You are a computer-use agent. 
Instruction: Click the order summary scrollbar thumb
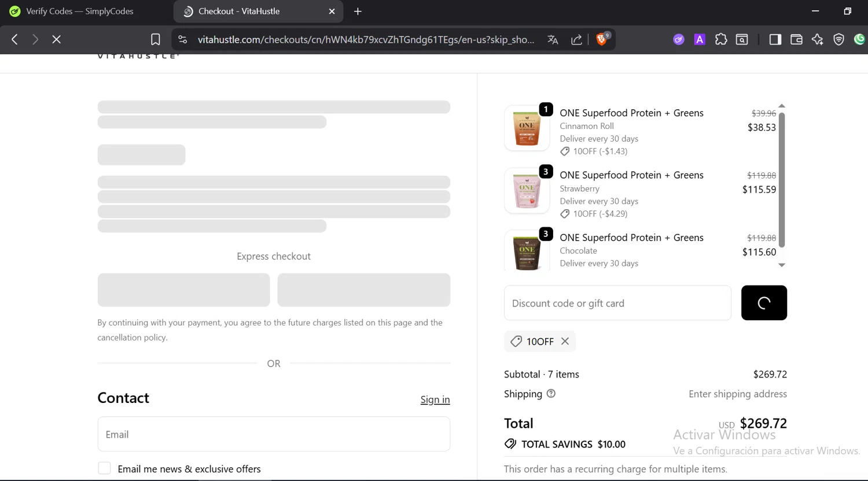[782, 179]
